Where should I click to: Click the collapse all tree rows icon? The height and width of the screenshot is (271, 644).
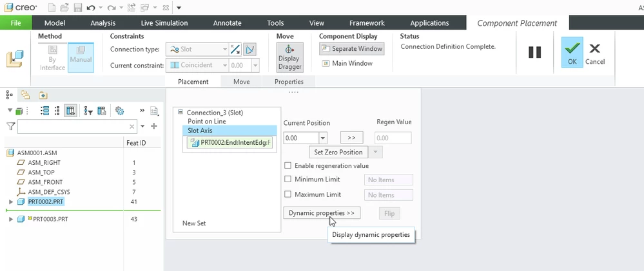pyautogui.click(x=57, y=111)
